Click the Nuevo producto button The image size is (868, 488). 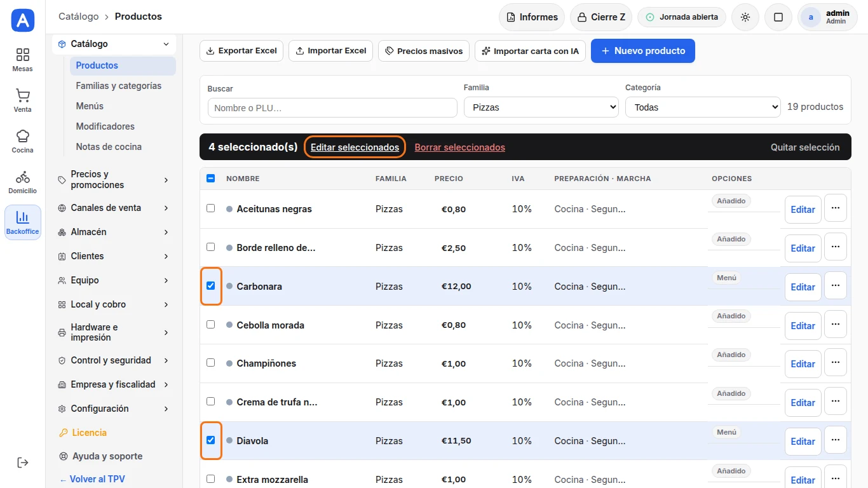643,51
